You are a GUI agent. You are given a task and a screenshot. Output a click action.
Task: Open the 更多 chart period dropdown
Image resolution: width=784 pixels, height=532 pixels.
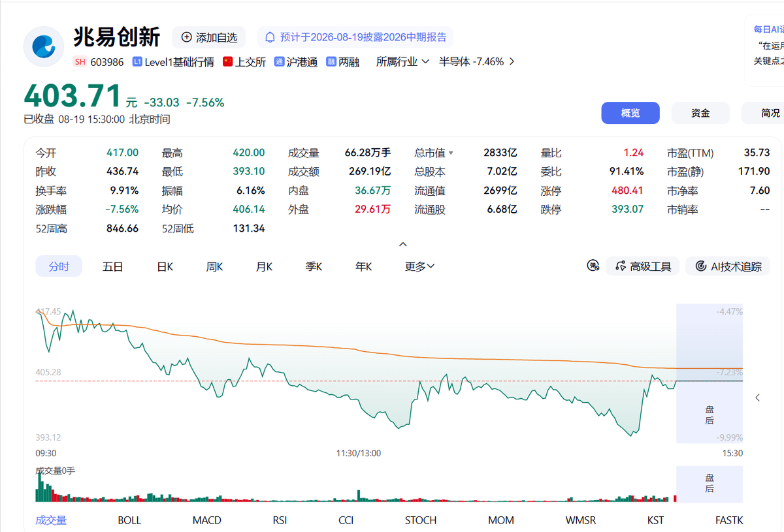point(419,266)
